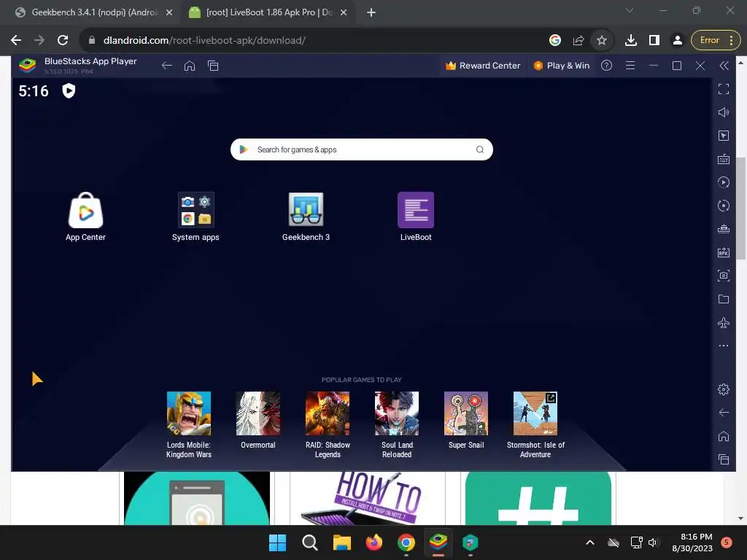Collapse BlueStacks sidebar with double chevron

tap(724, 66)
